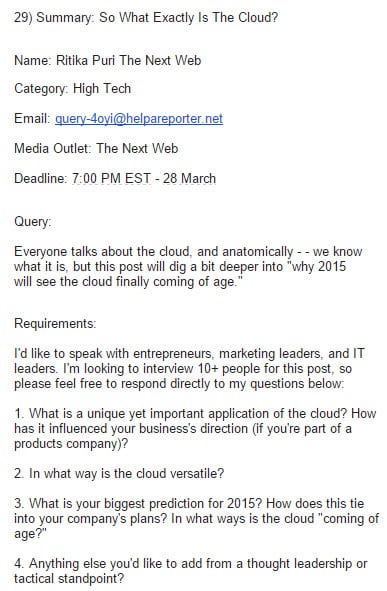Click question 3 about biggest 2015 prediction
The width and height of the screenshot is (387, 591).
click(x=196, y=519)
